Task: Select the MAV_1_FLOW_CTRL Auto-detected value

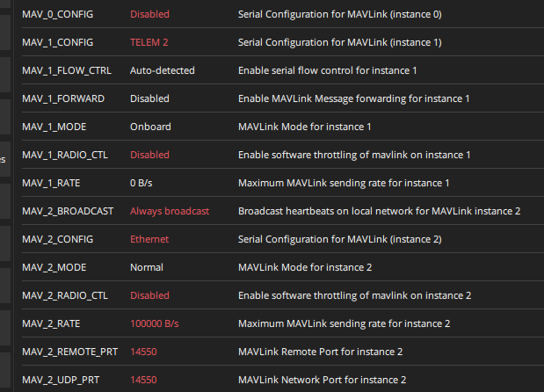Action: tap(163, 70)
